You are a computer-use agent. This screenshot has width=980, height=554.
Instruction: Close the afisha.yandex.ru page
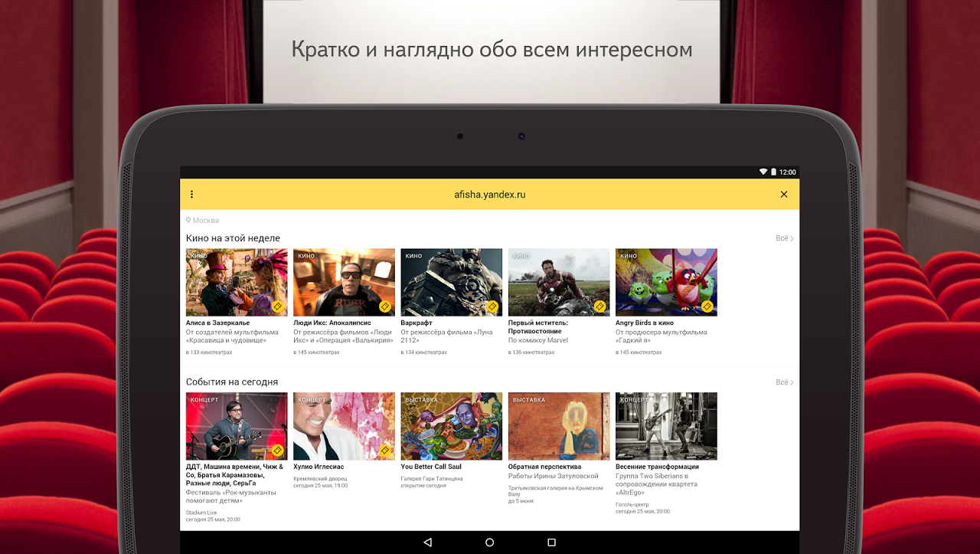pos(784,195)
